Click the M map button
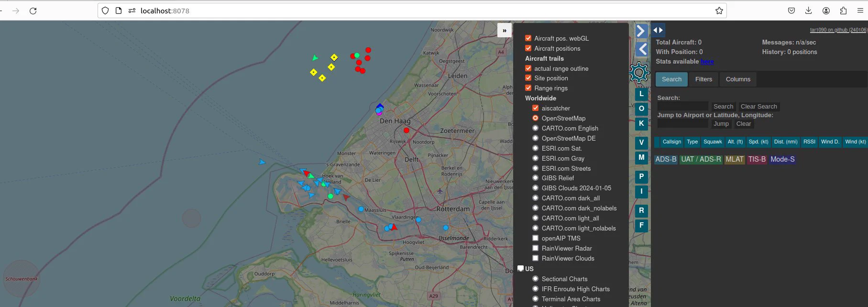 point(641,157)
